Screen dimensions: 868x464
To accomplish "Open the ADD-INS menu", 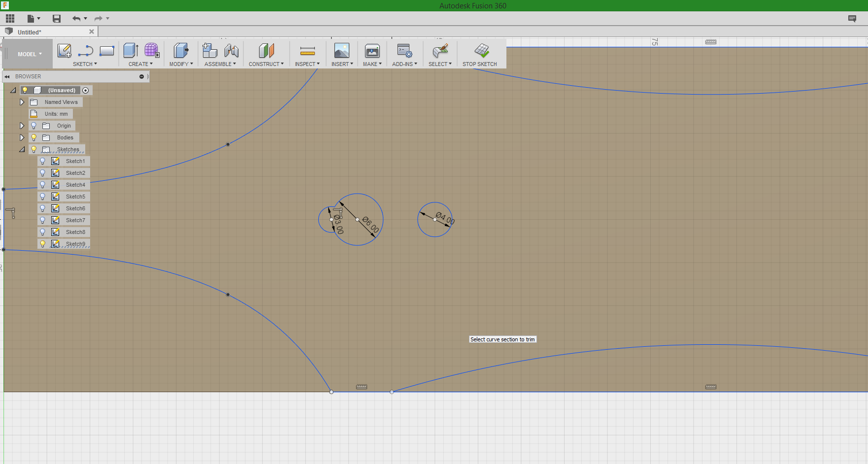I will [x=404, y=64].
